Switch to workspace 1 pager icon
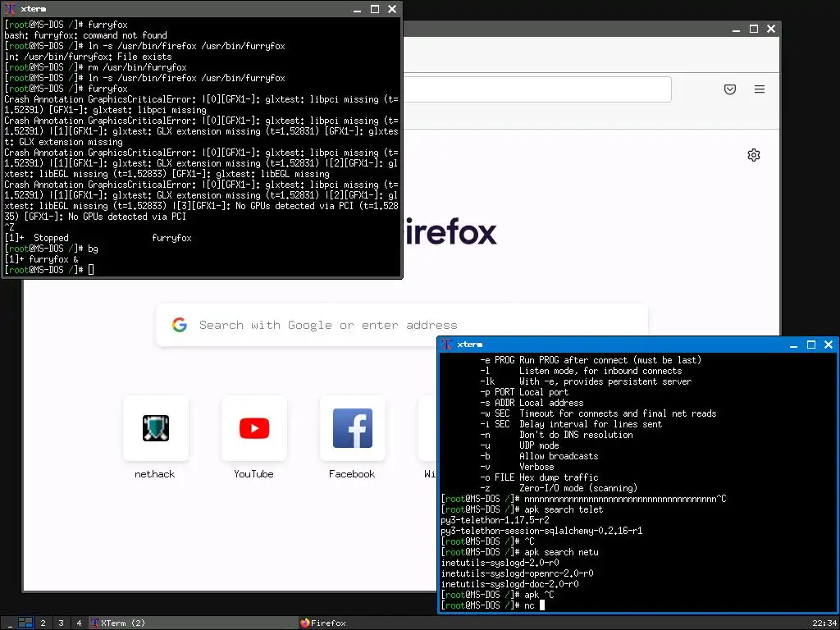This screenshot has height=630, width=840. tap(25, 623)
